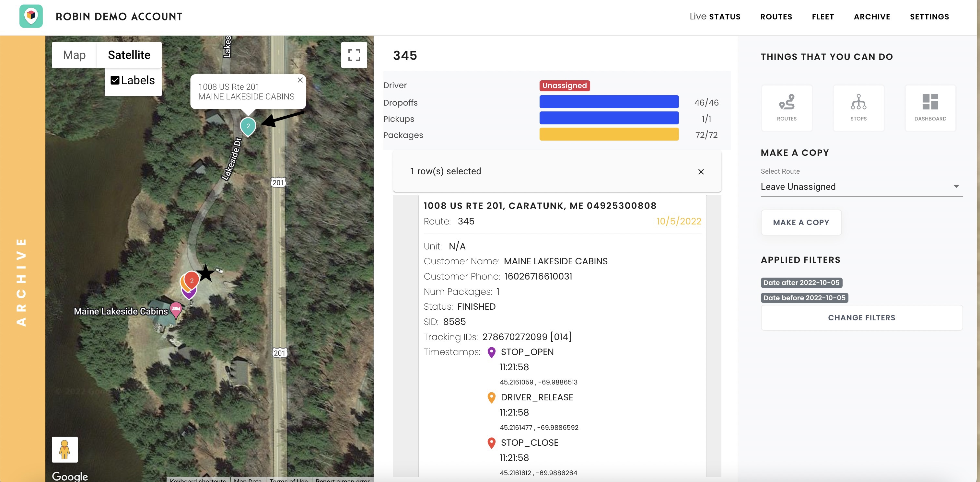Image resolution: width=980 pixels, height=482 pixels.
Task: Click the yellow Packages progress bar
Action: coord(609,134)
